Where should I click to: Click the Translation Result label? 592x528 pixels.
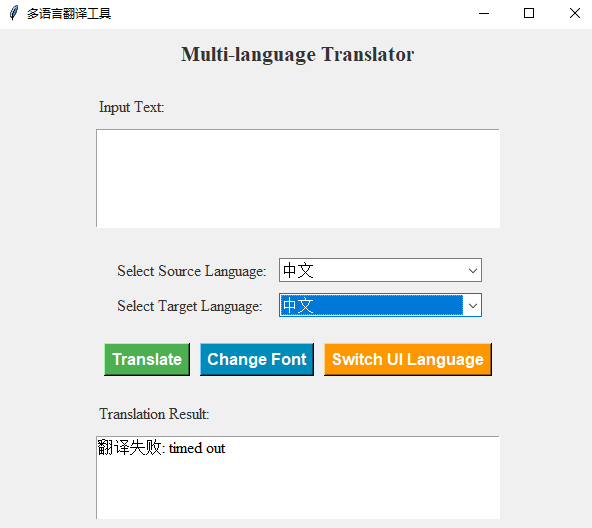[x=154, y=414]
